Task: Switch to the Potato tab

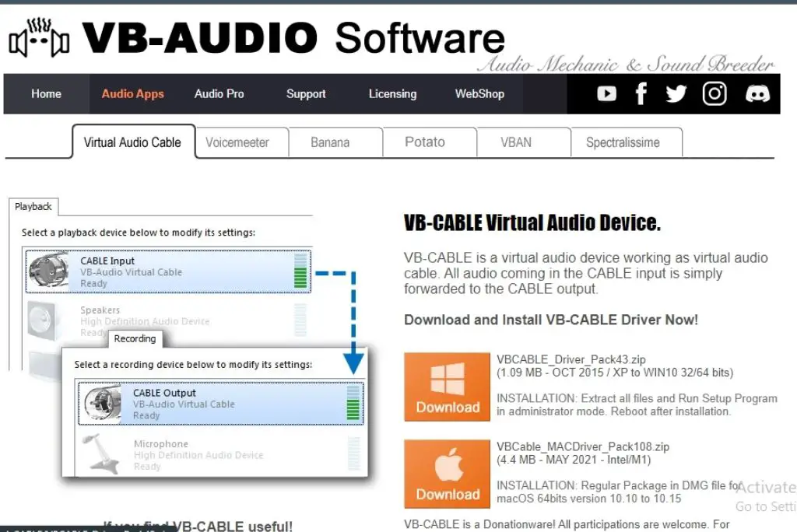Action: click(x=424, y=142)
